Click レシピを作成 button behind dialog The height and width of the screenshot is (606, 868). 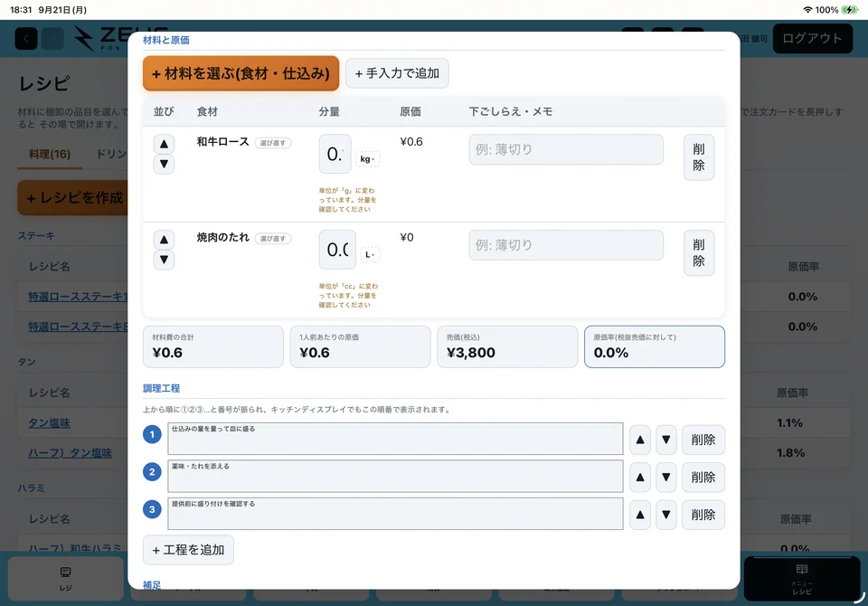73,198
